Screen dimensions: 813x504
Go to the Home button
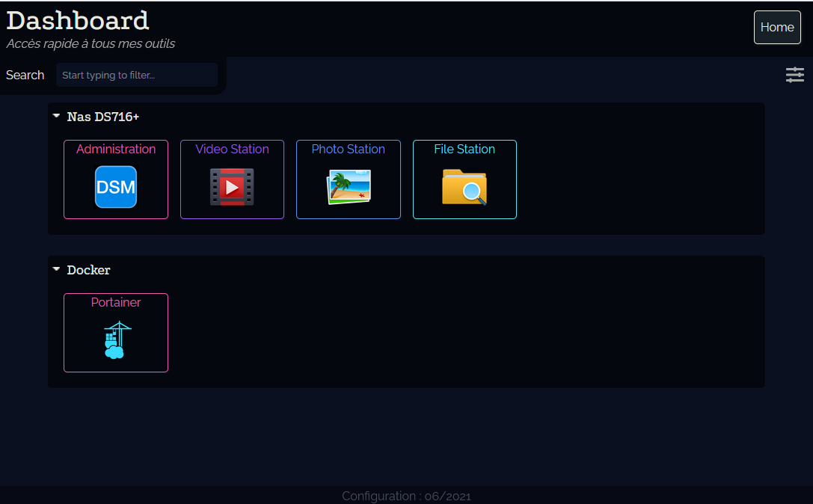coord(776,27)
